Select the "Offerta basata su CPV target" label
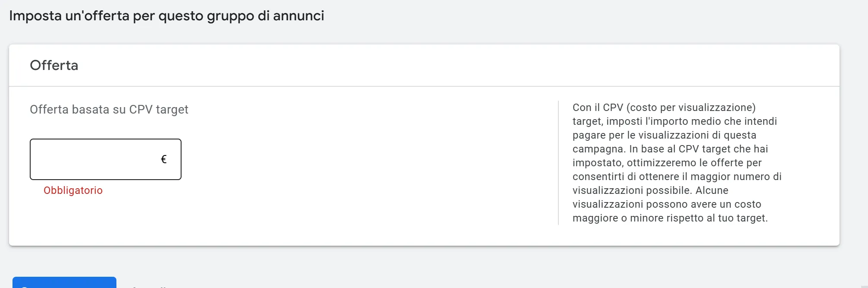Image resolution: width=868 pixels, height=288 pixels. [x=109, y=110]
